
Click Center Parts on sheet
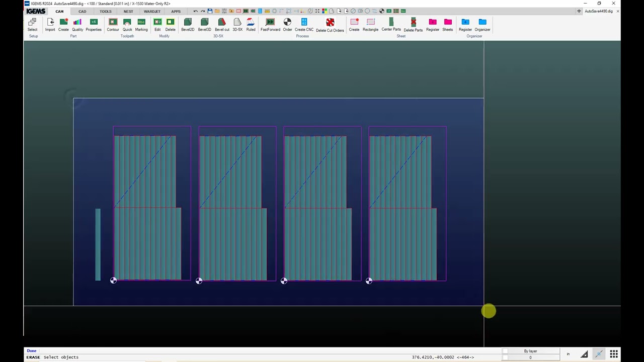[x=391, y=25]
